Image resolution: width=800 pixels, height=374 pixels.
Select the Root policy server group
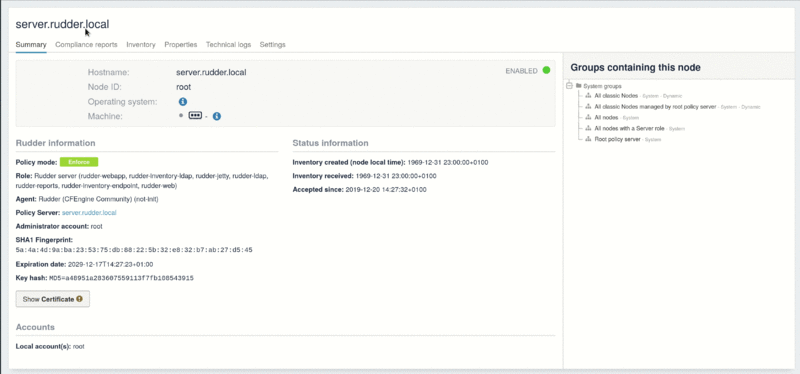click(x=617, y=139)
